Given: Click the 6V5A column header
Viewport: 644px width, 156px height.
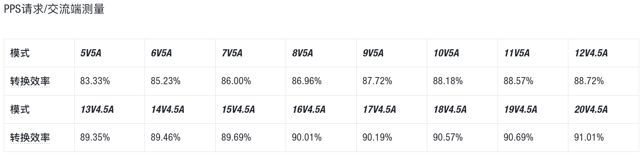Looking at the screenshot, I should pos(161,53).
